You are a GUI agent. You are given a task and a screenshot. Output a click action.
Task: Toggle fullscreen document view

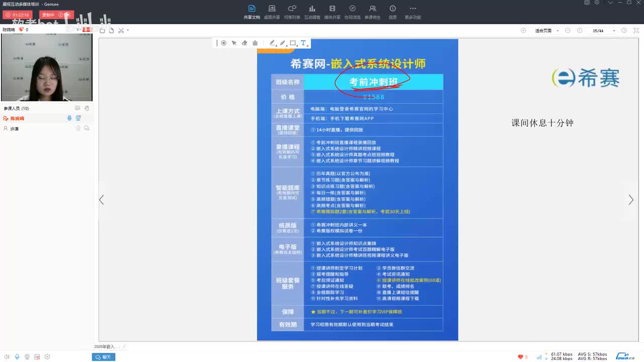[x=635, y=31]
